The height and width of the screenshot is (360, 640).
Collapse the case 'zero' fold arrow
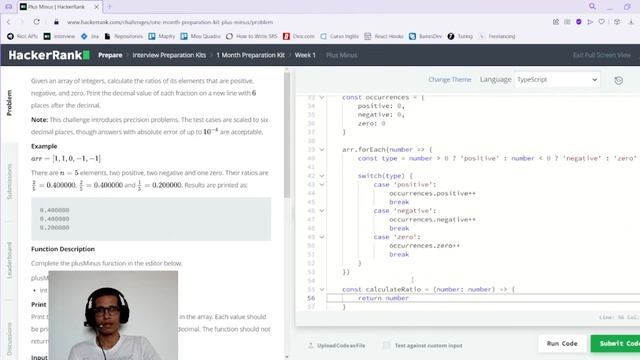coord(322,237)
